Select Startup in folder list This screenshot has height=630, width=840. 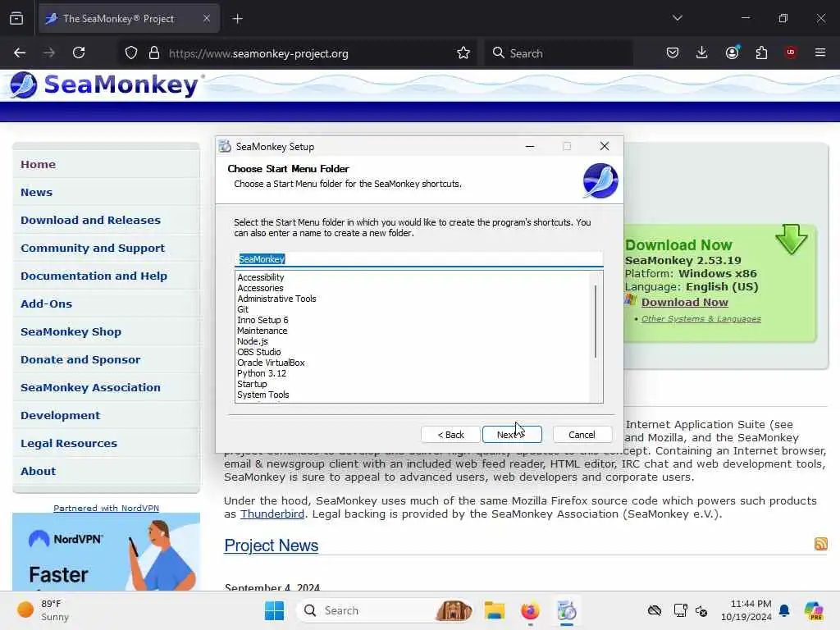pyautogui.click(x=252, y=384)
